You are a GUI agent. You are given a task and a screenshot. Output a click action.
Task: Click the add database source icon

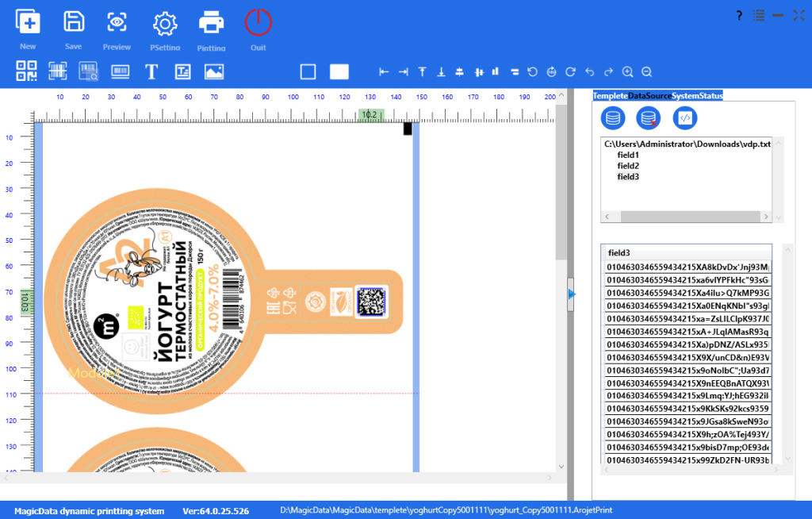pyautogui.click(x=613, y=118)
